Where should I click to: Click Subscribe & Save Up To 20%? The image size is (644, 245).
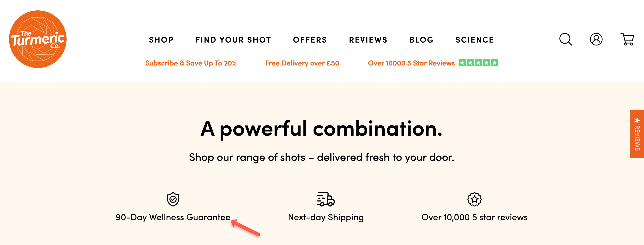pos(191,63)
